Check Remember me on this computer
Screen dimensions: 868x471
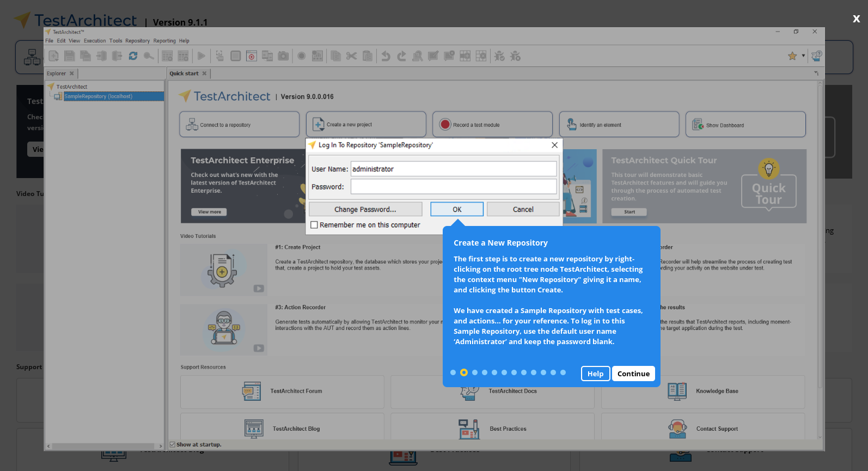[314, 225]
